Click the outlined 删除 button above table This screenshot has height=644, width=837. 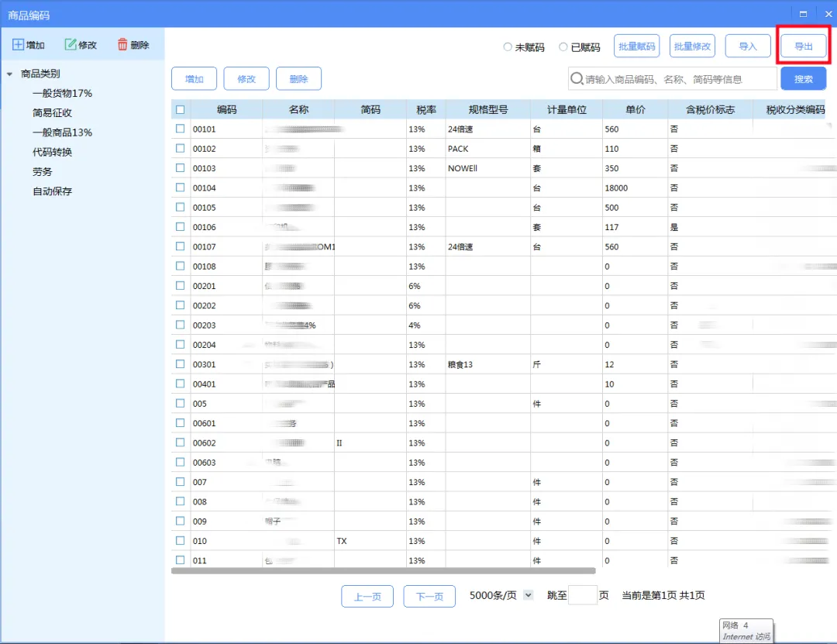[298, 78]
